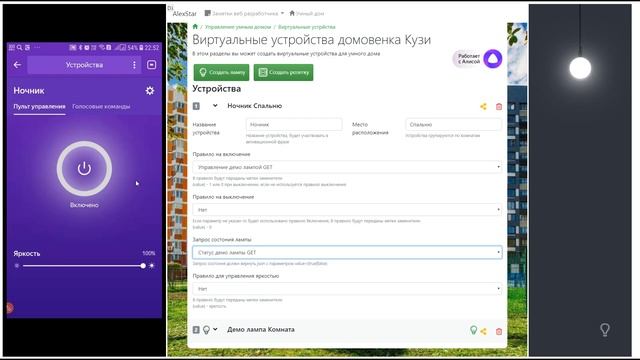Click the Устройства section heading on web page
Screen dimensions: 640x360
click(217, 89)
